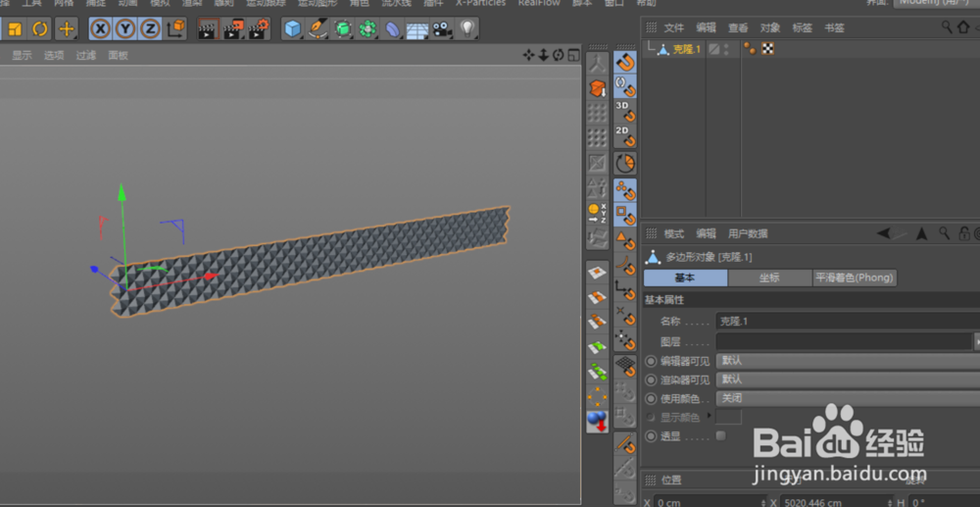980x507 pixels.
Task: Toggle Y axis lock
Action: (125, 28)
